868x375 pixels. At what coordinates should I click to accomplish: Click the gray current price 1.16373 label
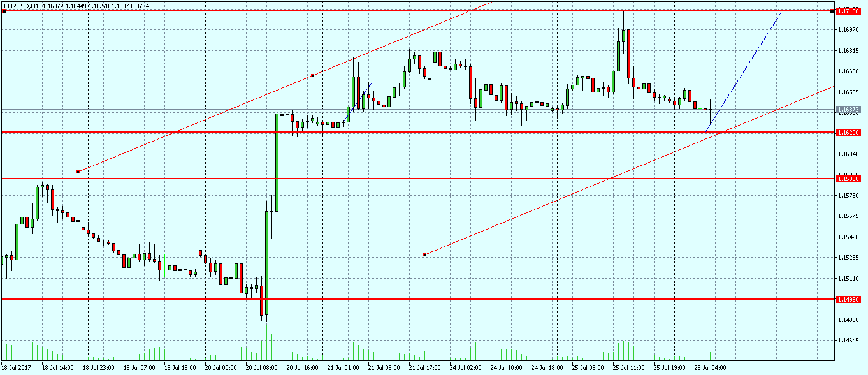(848, 110)
